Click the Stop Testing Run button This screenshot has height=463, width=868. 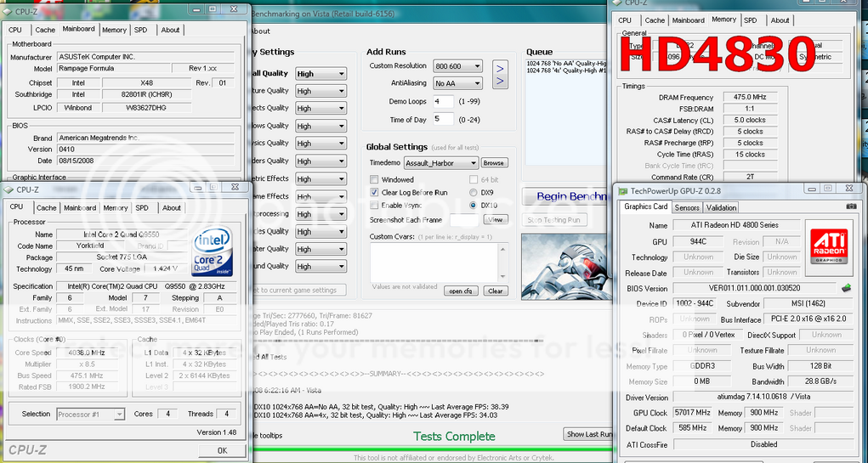coord(553,220)
